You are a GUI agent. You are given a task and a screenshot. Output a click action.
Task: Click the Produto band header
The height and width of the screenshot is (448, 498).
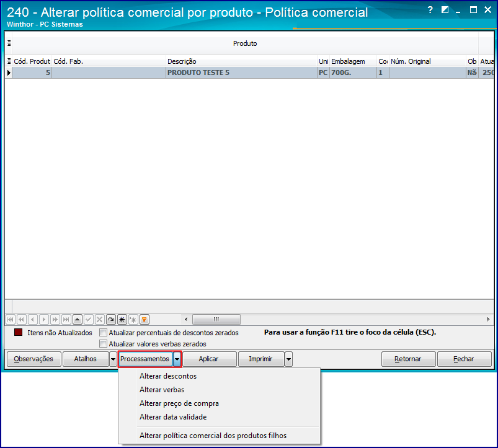click(245, 43)
